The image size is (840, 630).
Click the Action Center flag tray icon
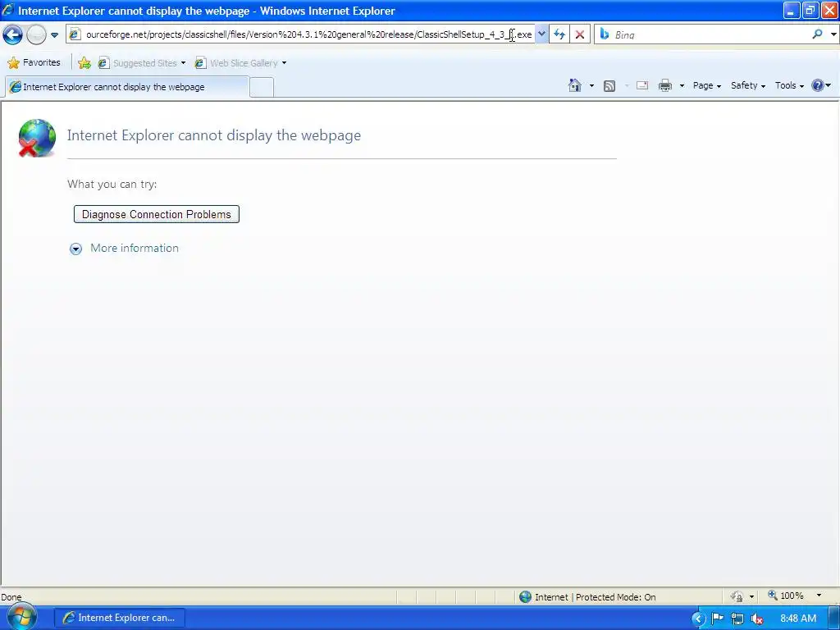(717, 619)
